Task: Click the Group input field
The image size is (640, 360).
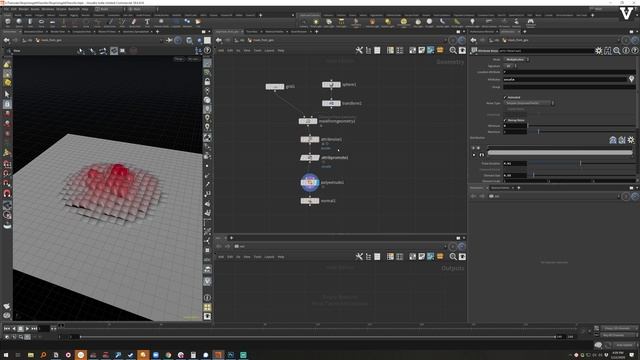Action: click(x=569, y=87)
